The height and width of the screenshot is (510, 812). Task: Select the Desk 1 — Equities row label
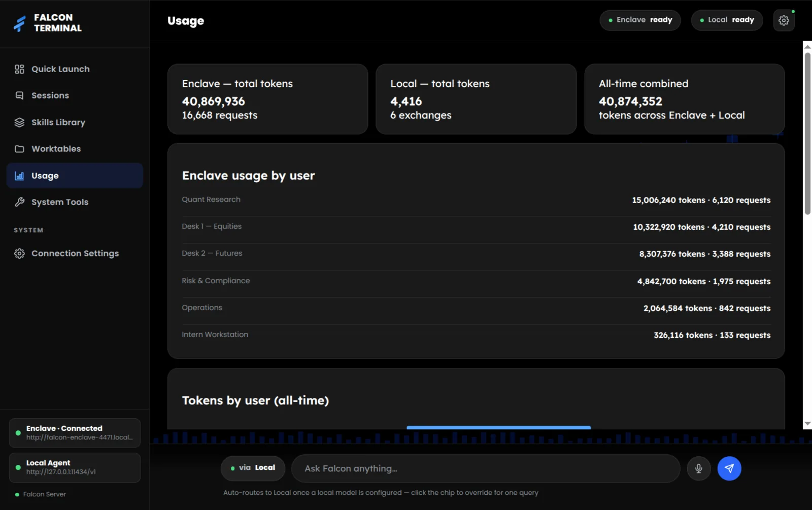tap(212, 226)
